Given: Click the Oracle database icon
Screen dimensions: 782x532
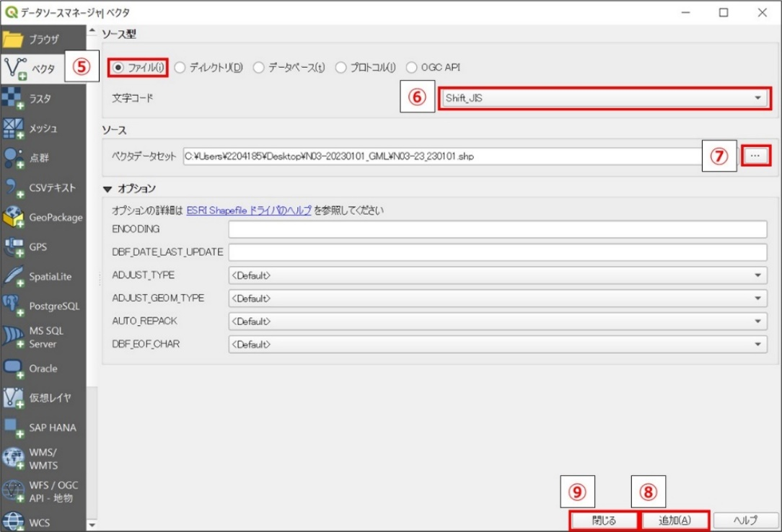Looking at the screenshot, I should point(12,368).
